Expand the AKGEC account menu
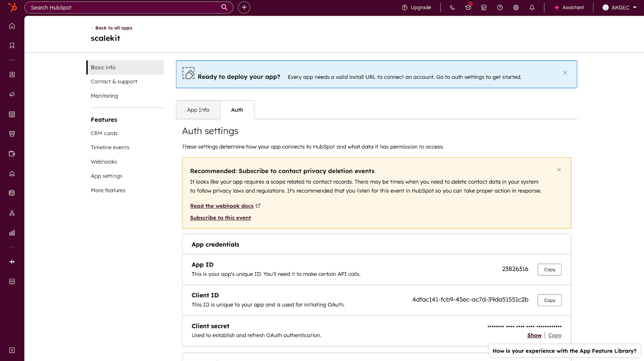The width and height of the screenshot is (644, 361). 619,8
